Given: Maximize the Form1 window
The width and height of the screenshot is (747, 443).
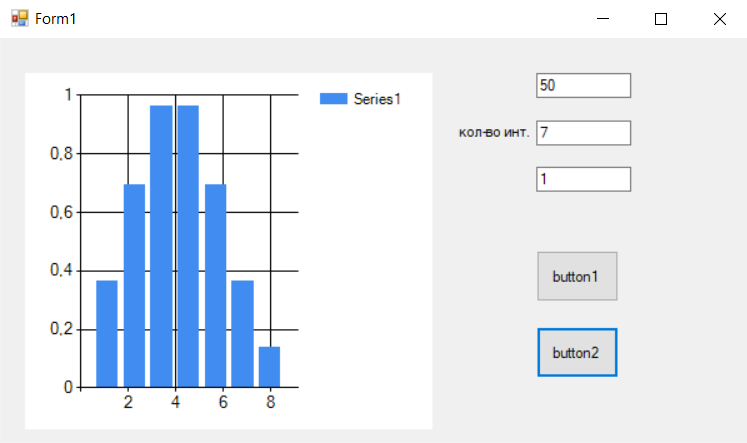Looking at the screenshot, I should (661, 19).
